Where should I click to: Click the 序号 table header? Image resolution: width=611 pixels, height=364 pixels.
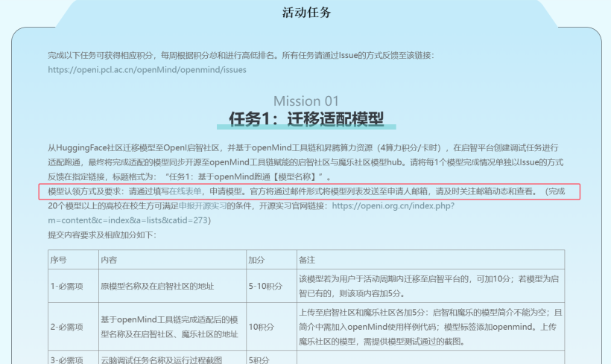[x=73, y=260]
